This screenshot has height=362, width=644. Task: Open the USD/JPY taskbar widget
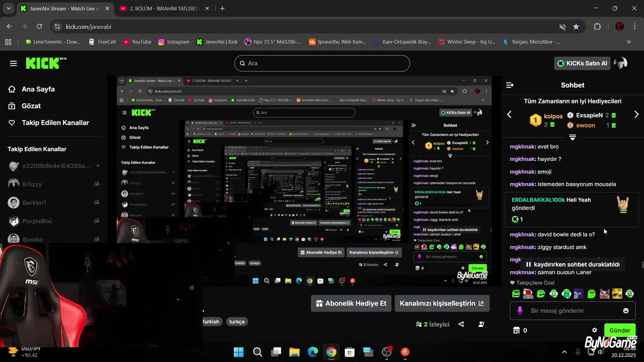coord(25,352)
